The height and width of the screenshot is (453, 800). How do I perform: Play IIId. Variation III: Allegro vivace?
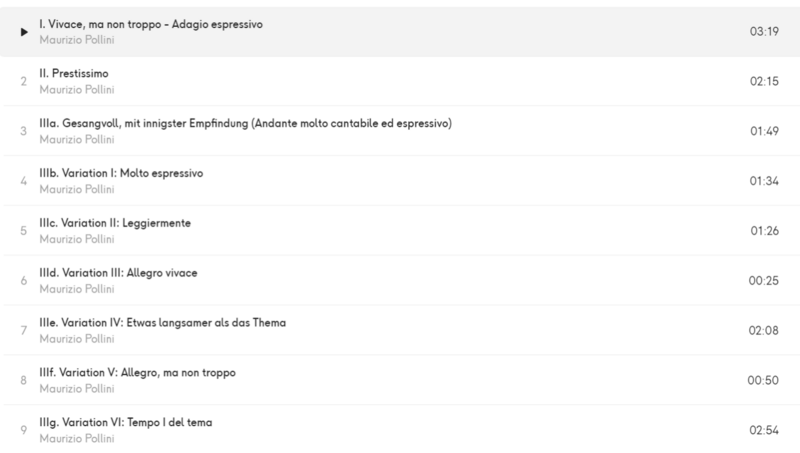pyautogui.click(x=118, y=273)
